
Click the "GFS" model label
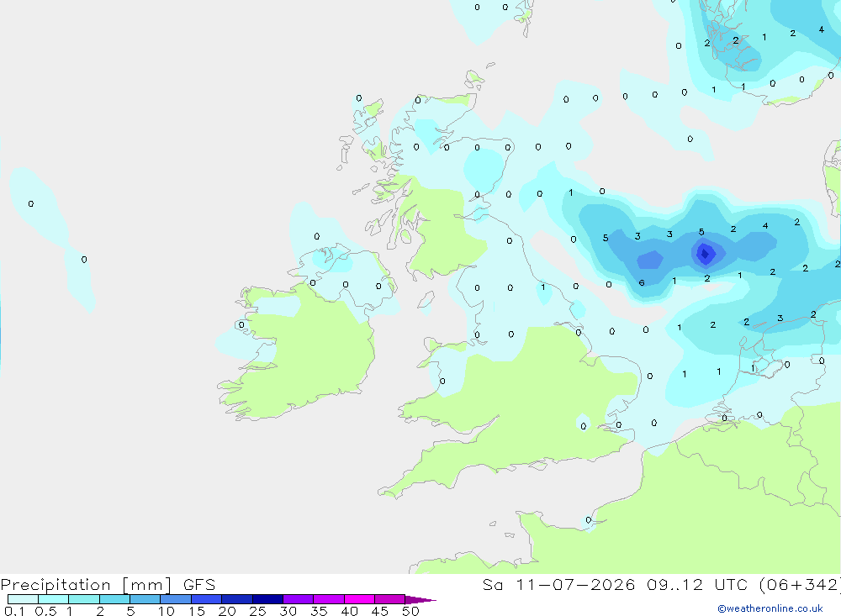pyautogui.click(x=199, y=585)
